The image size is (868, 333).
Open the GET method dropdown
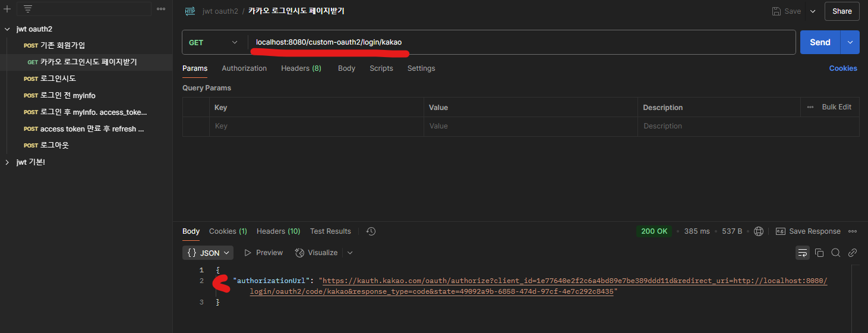pos(214,42)
